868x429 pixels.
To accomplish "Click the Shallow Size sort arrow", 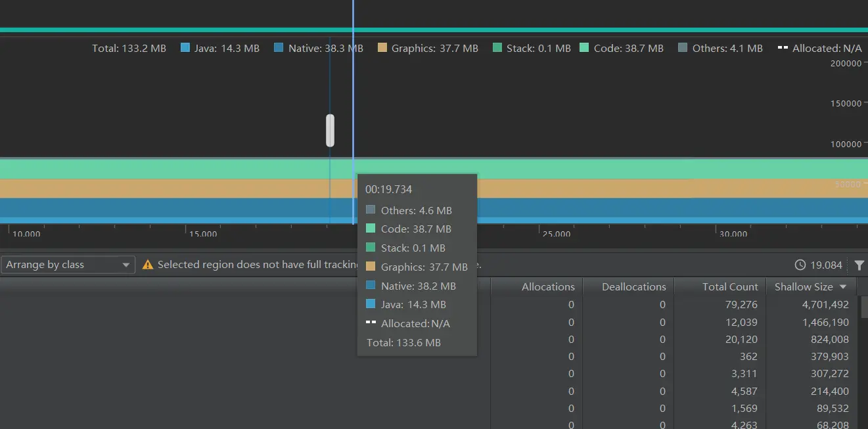I will coord(843,287).
